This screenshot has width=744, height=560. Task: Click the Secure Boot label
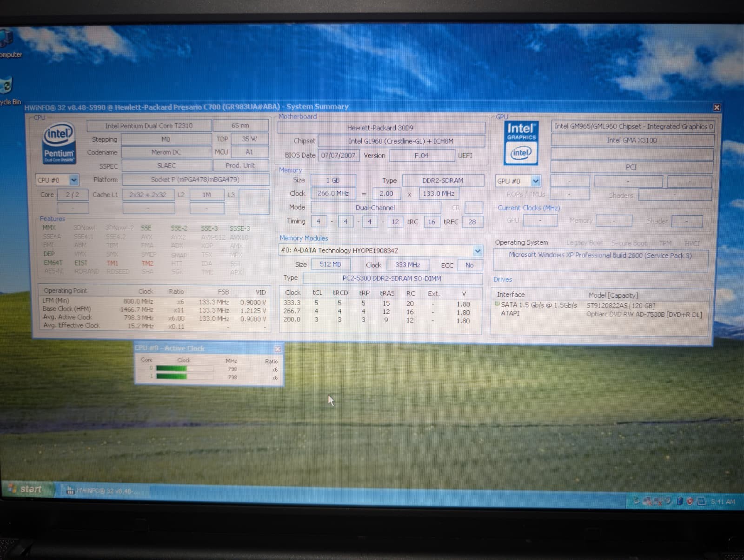coord(629,243)
